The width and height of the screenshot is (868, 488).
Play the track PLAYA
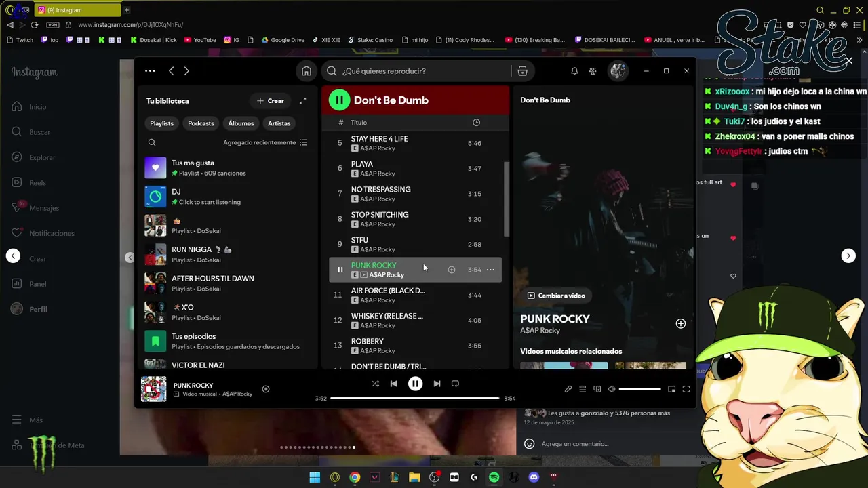(x=415, y=168)
